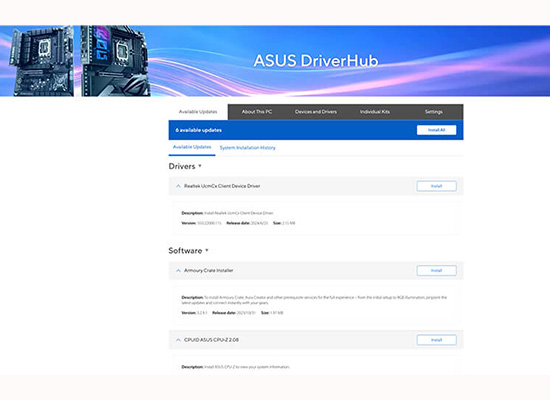
Task: Click the right ROG motherboard image in banner
Action: tap(115, 61)
